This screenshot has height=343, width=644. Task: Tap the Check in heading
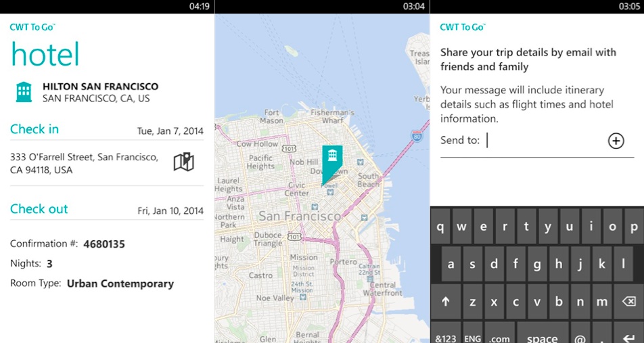coord(34,129)
